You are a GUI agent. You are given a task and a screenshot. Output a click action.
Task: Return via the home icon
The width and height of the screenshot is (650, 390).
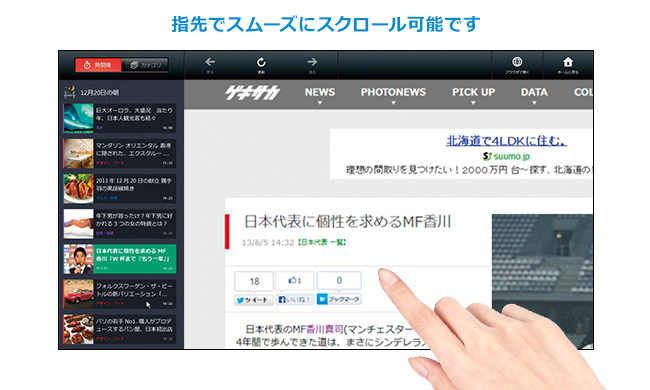pos(568,62)
